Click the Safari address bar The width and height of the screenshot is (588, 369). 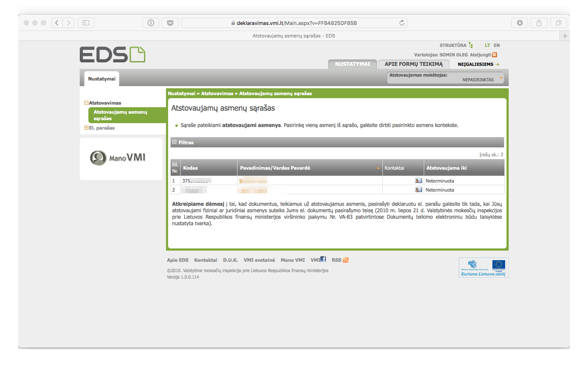pyautogui.click(x=293, y=23)
